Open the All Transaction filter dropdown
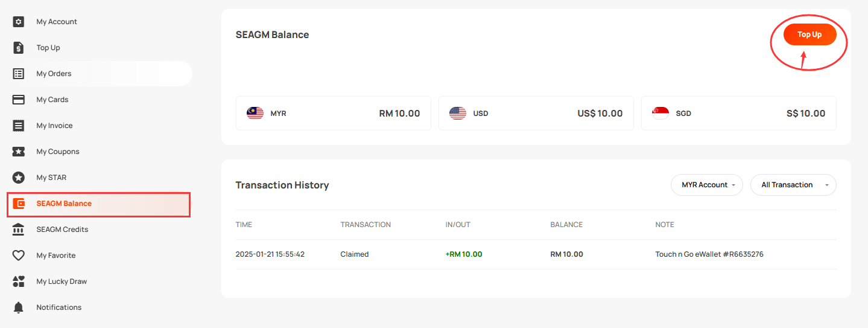The width and height of the screenshot is (868, 328). pos(793,185)
